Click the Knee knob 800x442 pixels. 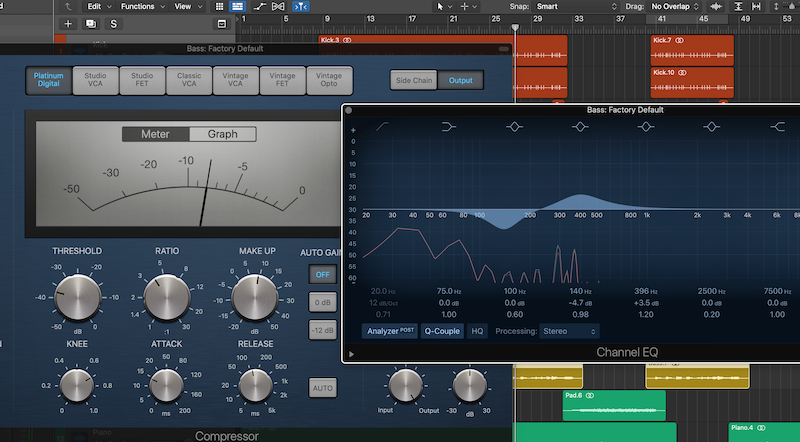click(x=77, y=385)
